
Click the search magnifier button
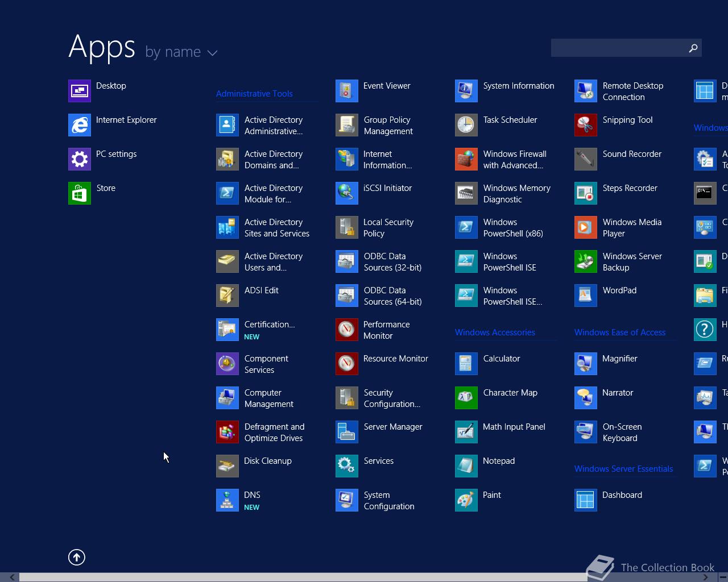click(x=693, y=48)
